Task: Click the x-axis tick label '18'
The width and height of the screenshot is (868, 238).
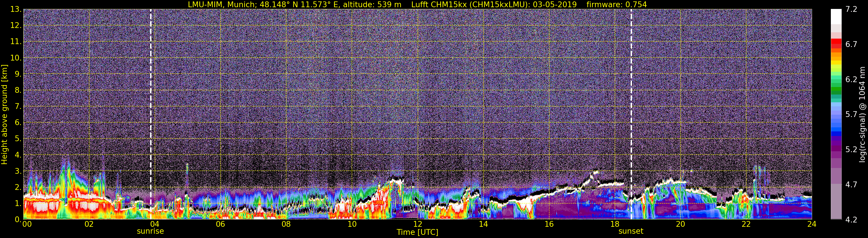Action: click(x=614, y=224)
